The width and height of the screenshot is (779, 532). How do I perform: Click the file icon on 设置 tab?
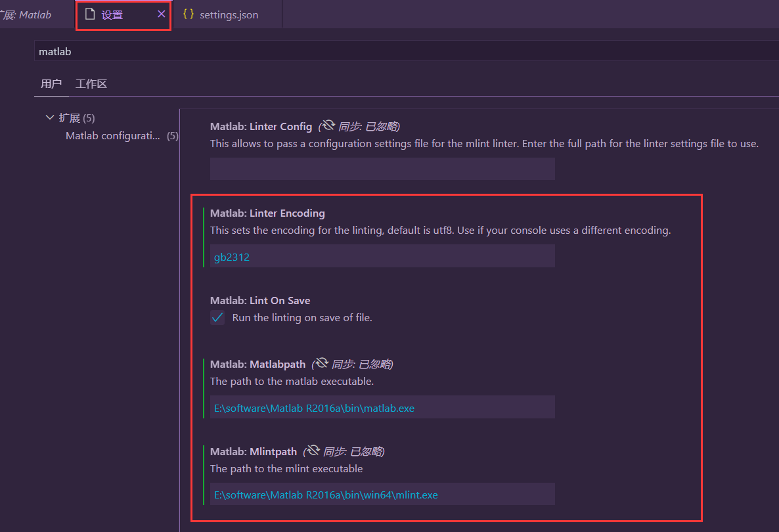pos(90,14)
